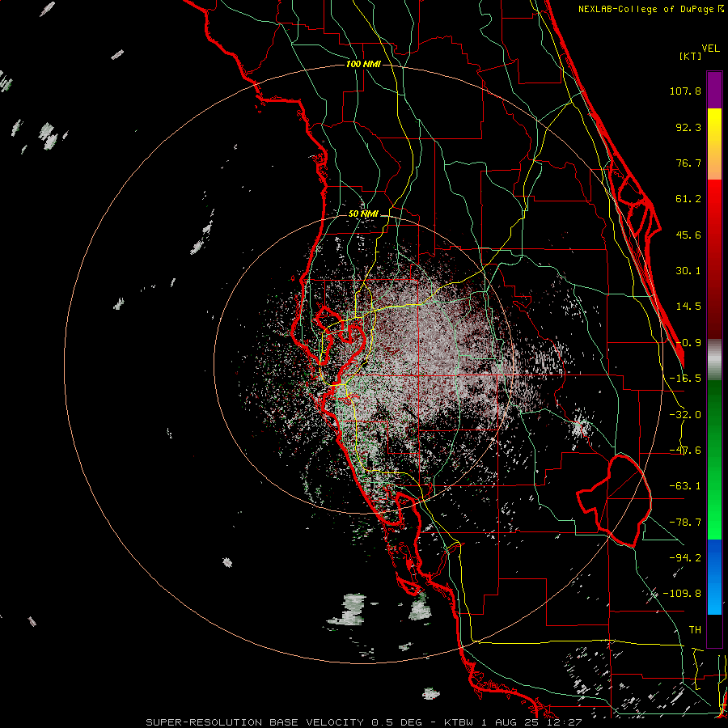Click the [KT] units label
728x728 pixels.
[691, 56]
